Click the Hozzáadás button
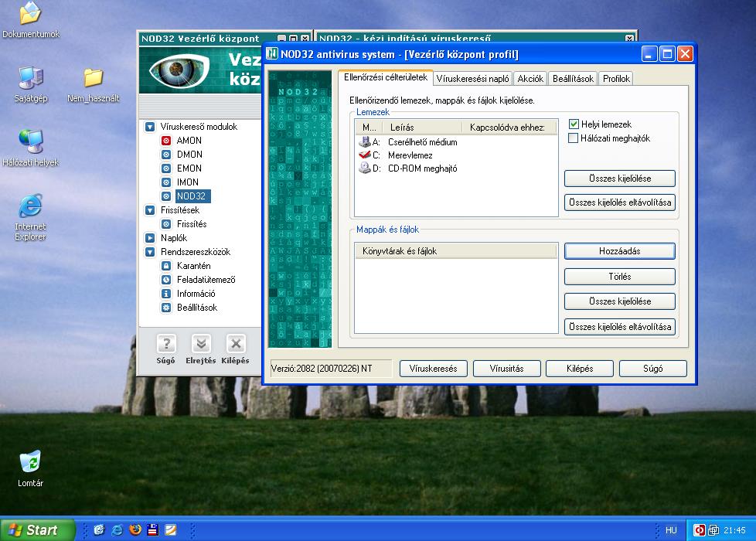756x541 pixels. point(619,251)
